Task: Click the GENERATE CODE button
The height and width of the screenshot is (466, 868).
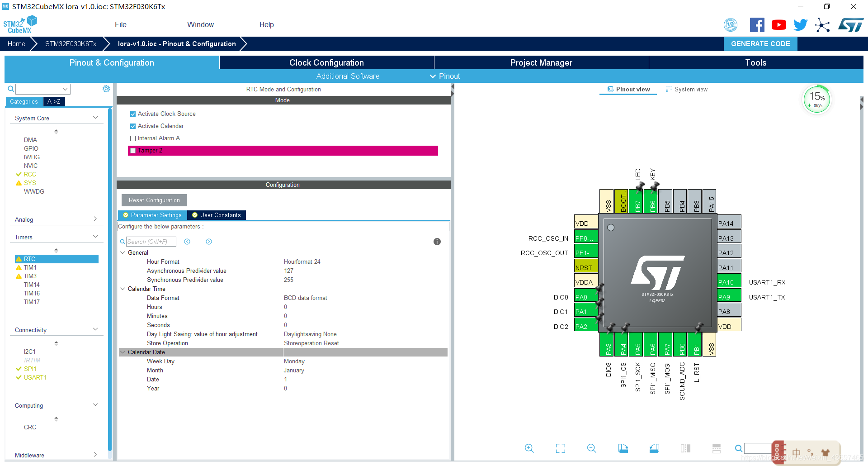Action: [x=760, y=44]
